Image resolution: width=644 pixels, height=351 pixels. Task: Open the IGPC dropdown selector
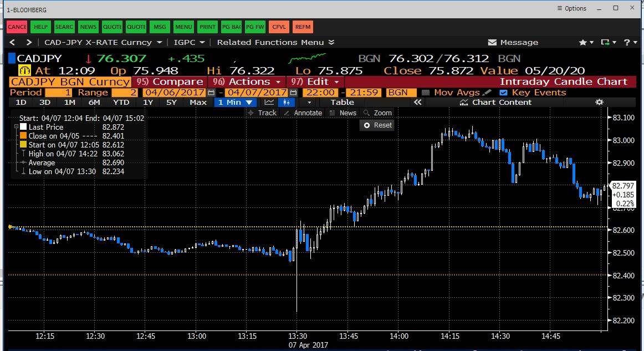coord(188,42)
